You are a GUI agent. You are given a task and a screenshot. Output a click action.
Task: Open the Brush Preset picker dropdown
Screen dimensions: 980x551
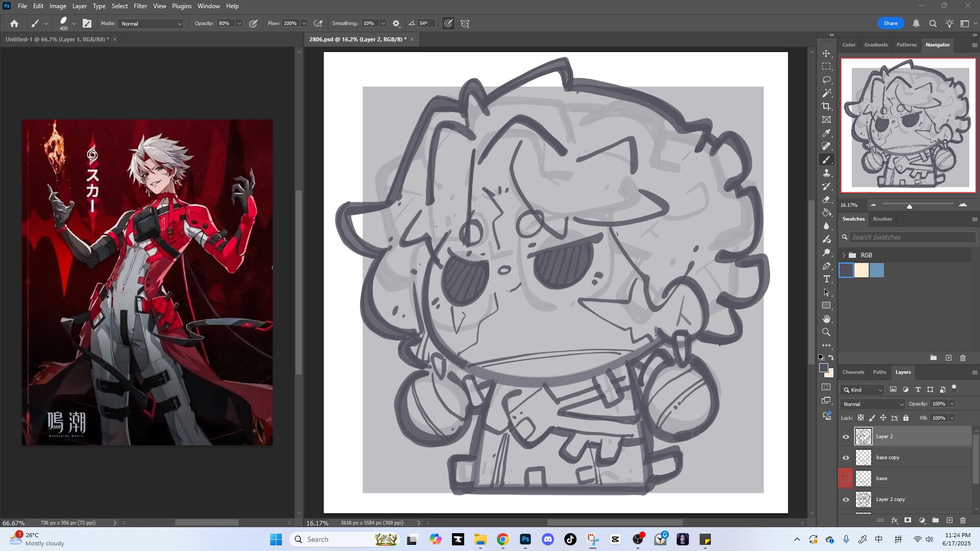tap(74, 23)
